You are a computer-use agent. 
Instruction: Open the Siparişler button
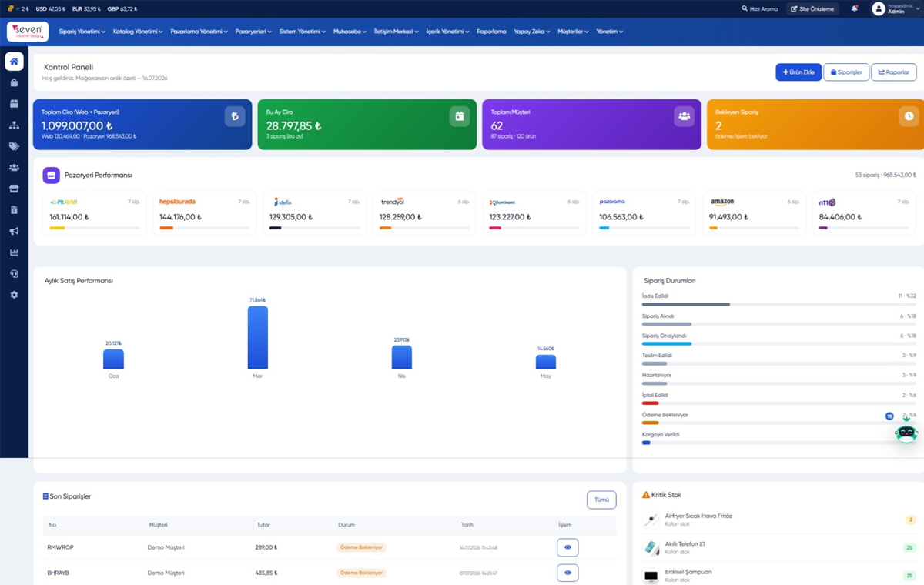pyautogui.click(x=846, y=72)
